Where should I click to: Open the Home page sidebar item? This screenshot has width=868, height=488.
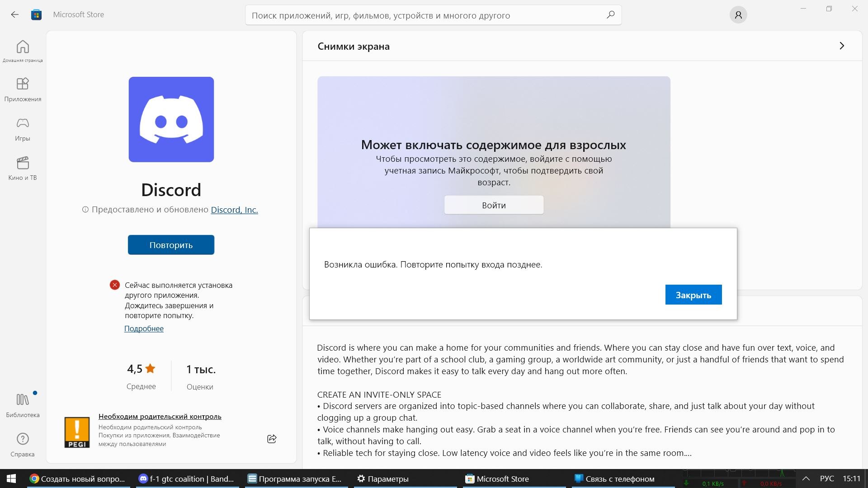(x=23, y=51)
